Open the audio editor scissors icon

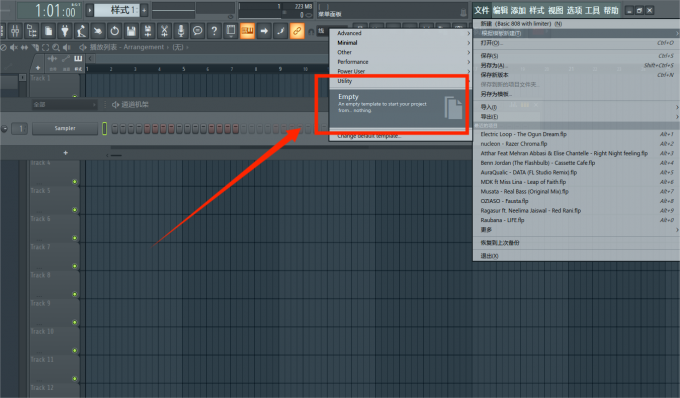point(164,31)
